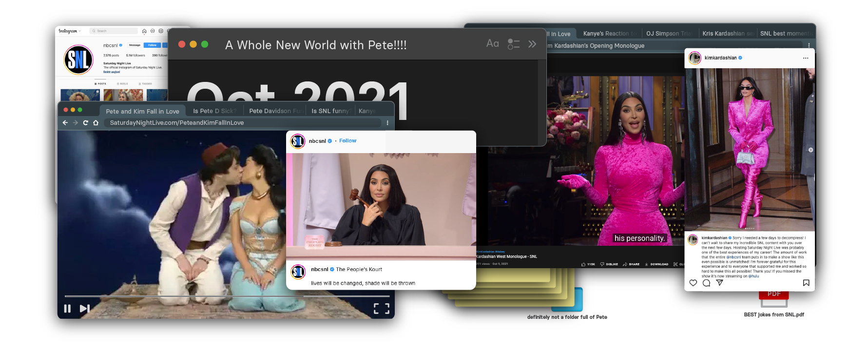Bookmark the kimkardashian post
Viewport: 868px width, 353px height.
pyautogui.click(x=806, y=283)
